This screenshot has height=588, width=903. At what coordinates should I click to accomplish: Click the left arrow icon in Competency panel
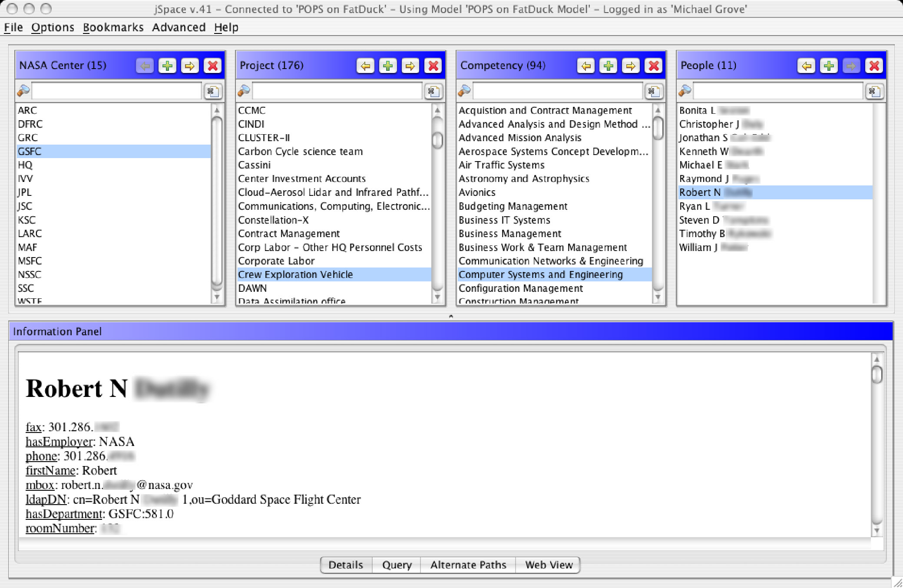(x=586, y=66)
